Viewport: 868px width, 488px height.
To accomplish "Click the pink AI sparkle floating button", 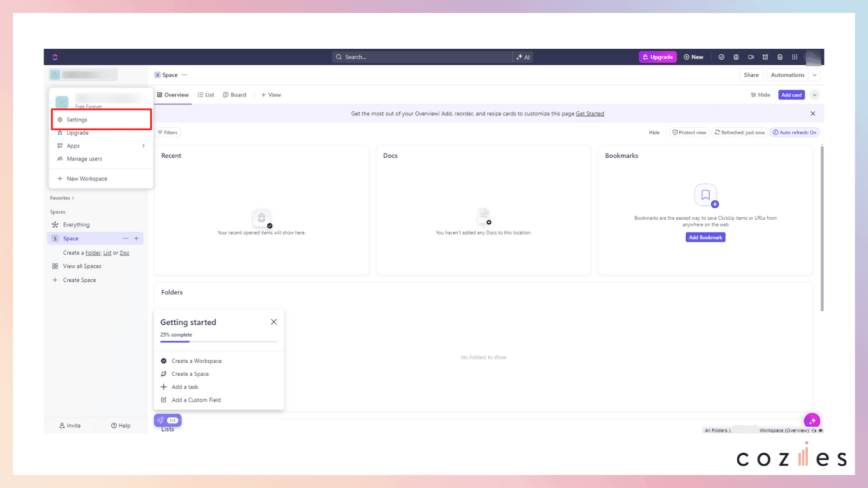I will click(x=812, y=420).
